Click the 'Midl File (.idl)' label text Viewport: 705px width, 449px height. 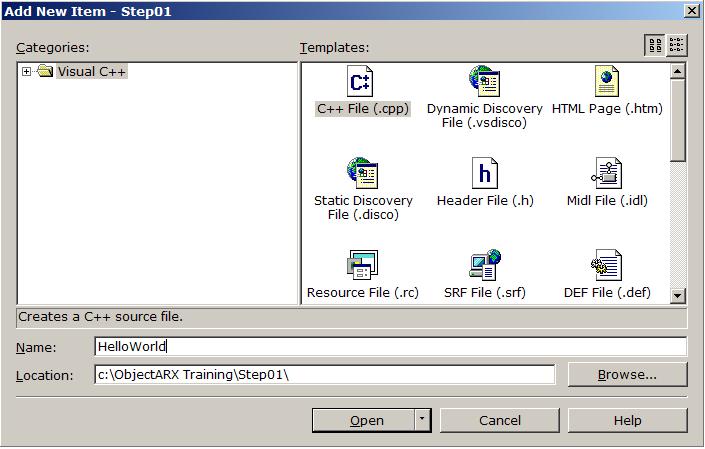(x=607, y=200)
